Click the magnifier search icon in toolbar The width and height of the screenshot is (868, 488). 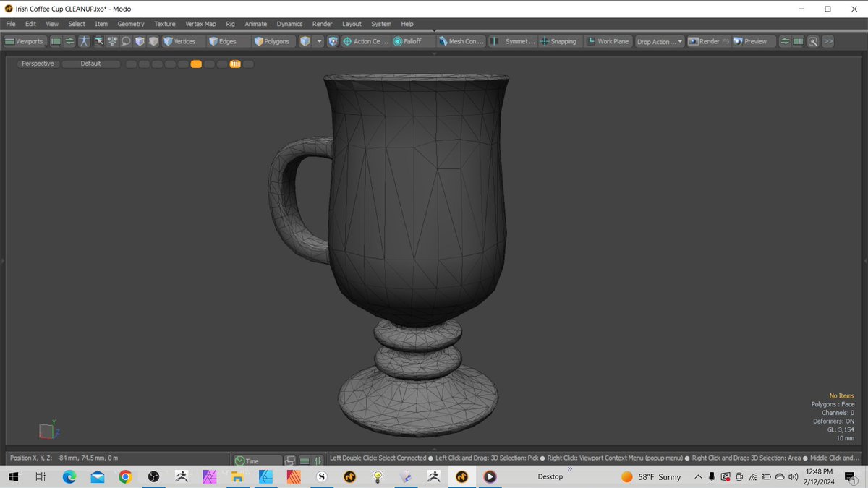coord(813,41)
